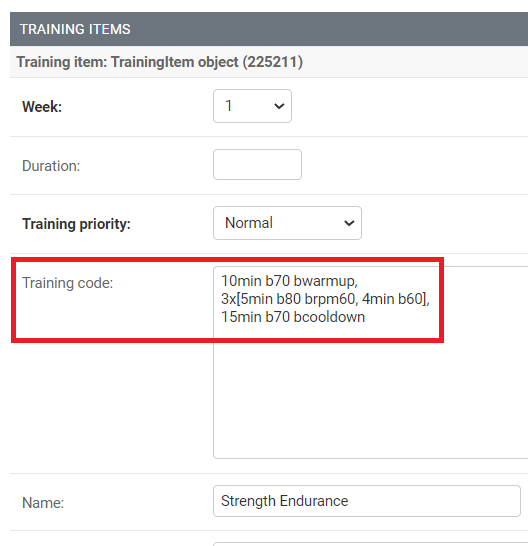Open the Week dropdown showing 1
The height and width of the screenshot is (546, 528).
[x=252, y=106]
